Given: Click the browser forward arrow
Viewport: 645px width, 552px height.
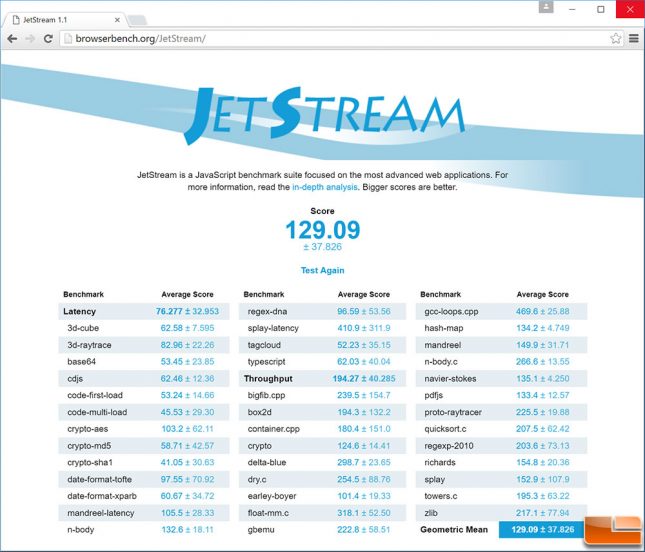Looking at the screenshot, I should tap(30, 39).
